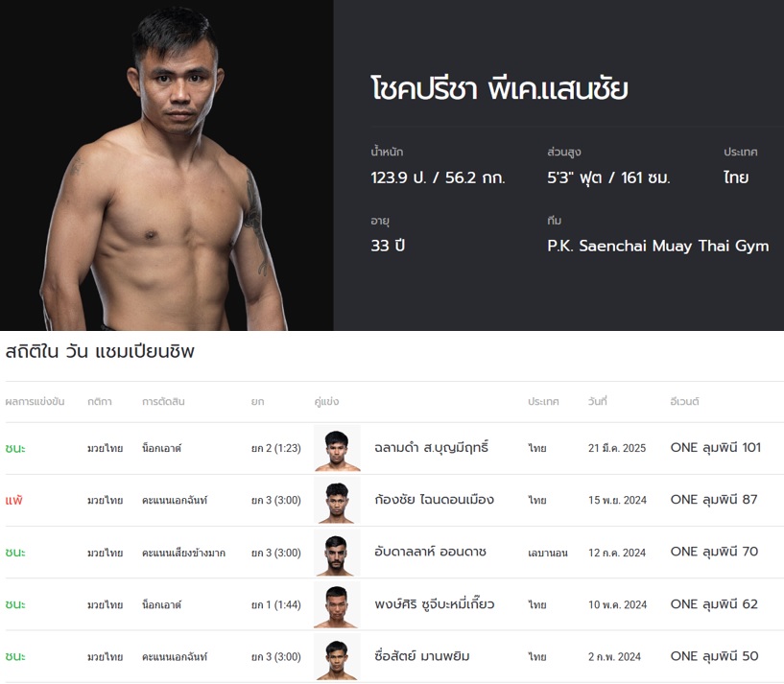The image size is (784, 684).
Task: Follow ก้องชัย ไฉนดอนเมือง name link
Action: 434,500
